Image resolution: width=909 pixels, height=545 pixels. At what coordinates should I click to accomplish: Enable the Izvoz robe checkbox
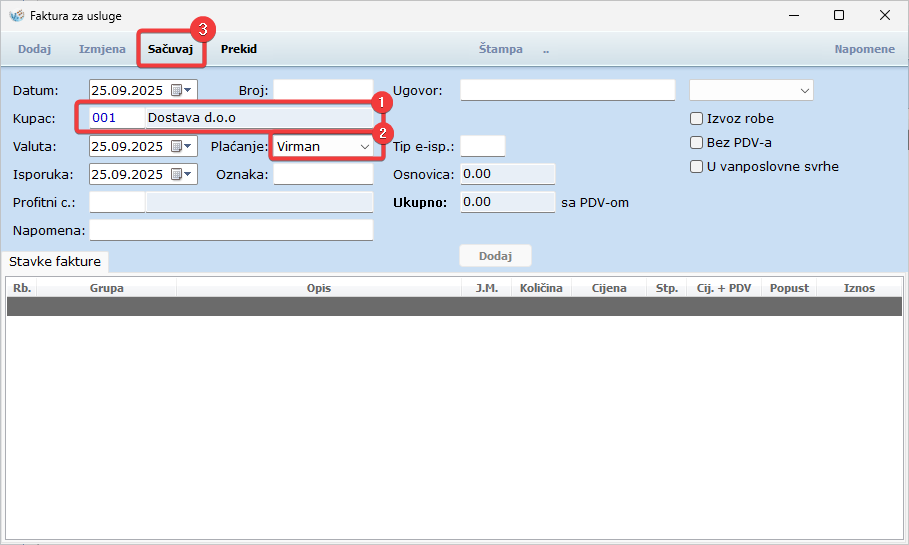[x=697, y=118]
